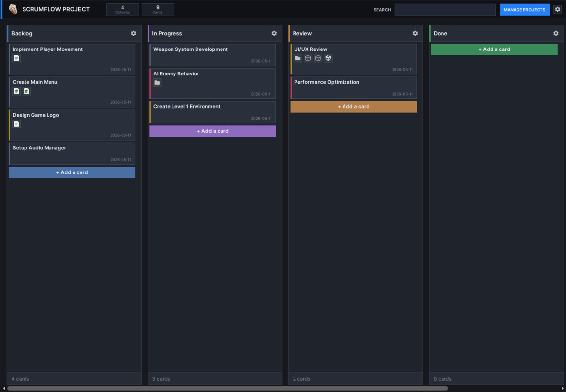Open the Setup Audio Manager card
The width and height of the screenshot is (566, 392).
coord(72,153)
